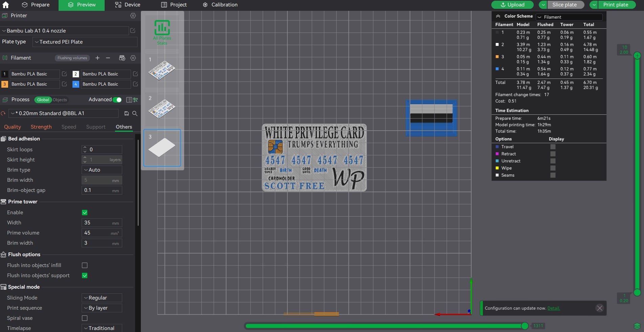Select the Objects process scope
The width and height of the screenshot is (644, 332).
(x=60, y=100)
